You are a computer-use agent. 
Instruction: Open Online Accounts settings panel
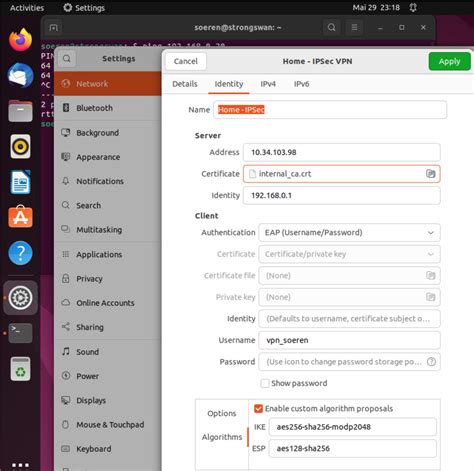click(108, 303)
